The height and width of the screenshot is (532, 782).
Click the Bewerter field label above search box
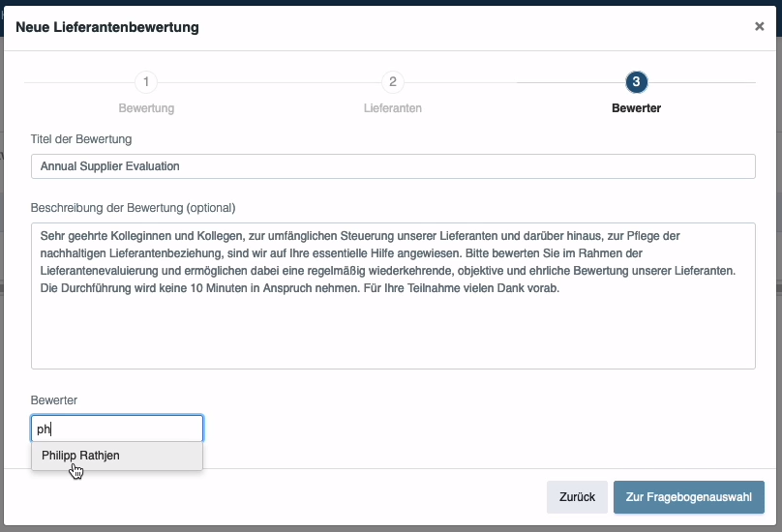click(54, 400)
